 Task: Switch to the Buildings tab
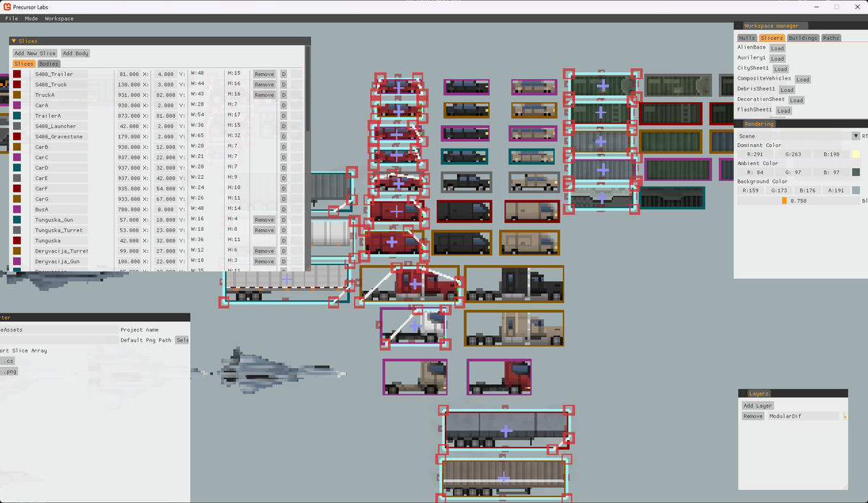coord(803,38)
